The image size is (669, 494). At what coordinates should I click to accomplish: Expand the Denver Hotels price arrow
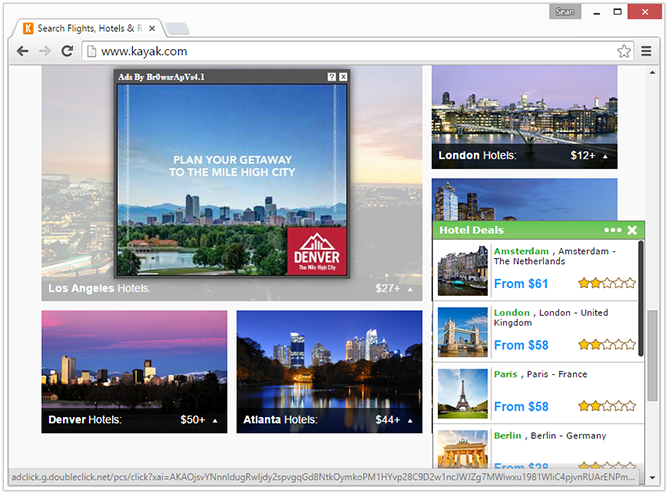click(215, 420)
